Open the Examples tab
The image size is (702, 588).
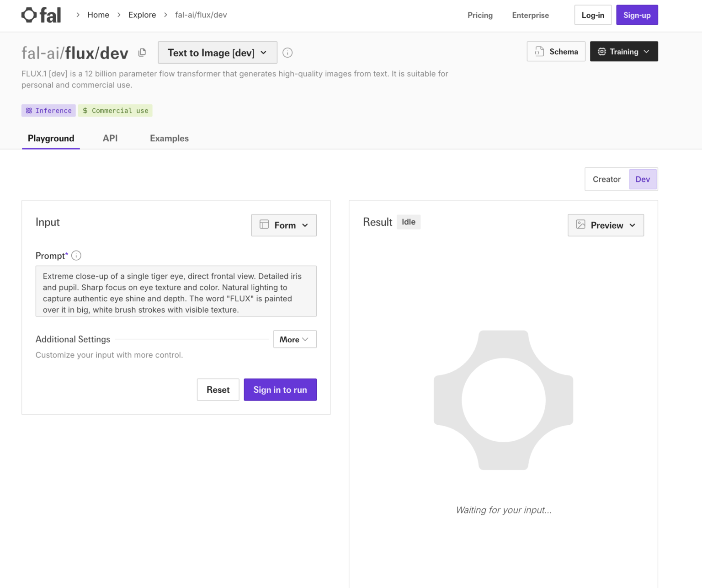(x=169, y=138)
